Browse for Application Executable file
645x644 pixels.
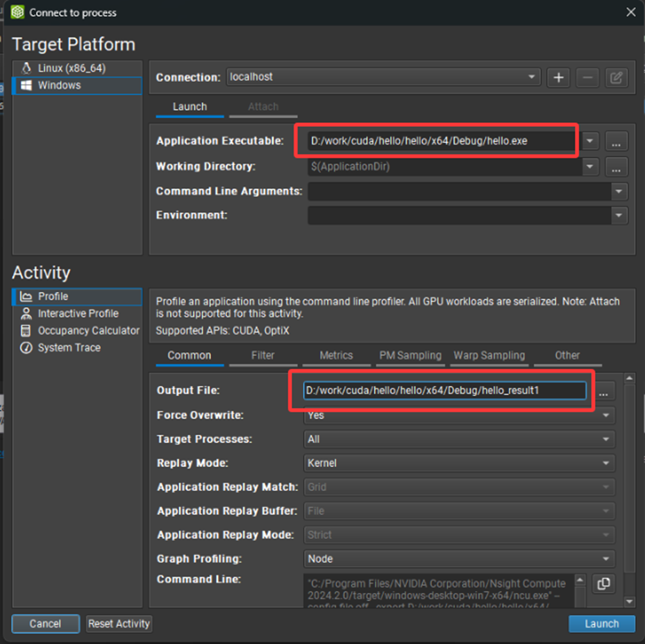coord(616,142)
